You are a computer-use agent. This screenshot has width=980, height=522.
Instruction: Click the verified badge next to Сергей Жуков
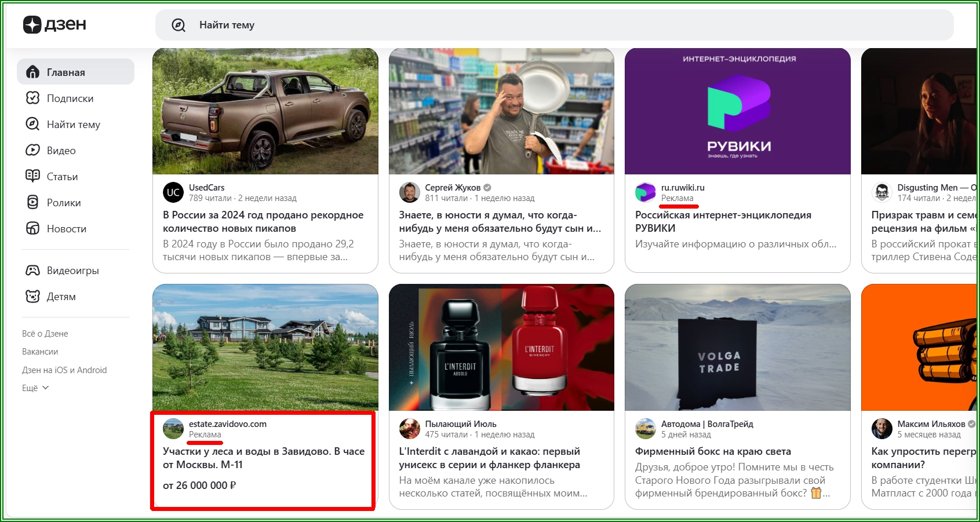487,188
